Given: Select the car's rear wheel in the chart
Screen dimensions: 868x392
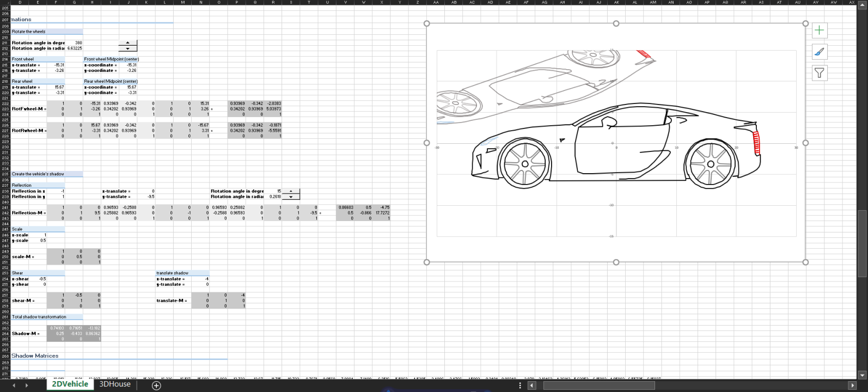Looking at the screenshot, I should 711,163.
